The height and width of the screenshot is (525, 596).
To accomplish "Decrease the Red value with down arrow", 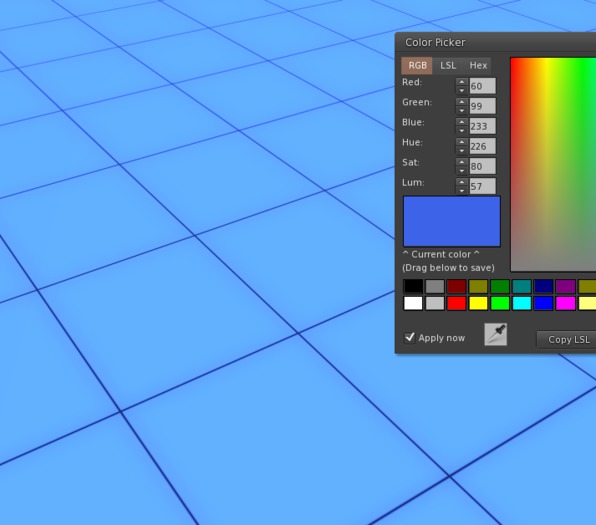I will coord(462,90).
